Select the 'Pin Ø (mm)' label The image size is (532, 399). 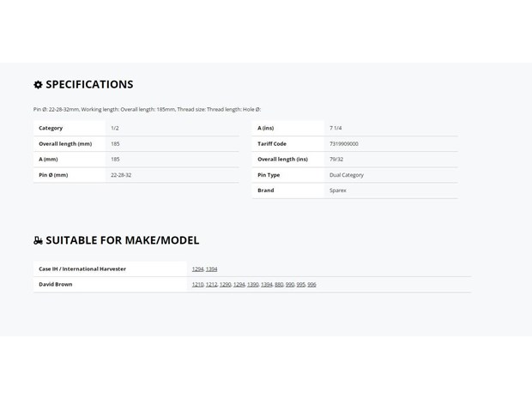[x=53, y=175]
